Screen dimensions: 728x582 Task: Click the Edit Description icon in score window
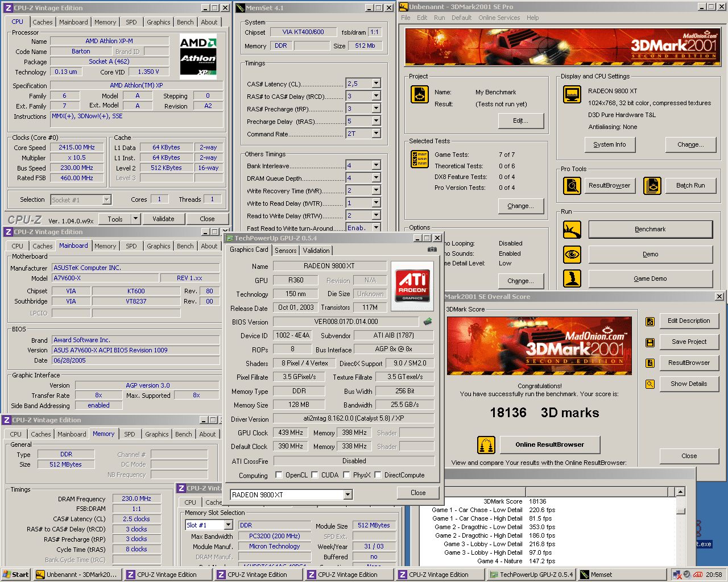(x=650, y=322)
